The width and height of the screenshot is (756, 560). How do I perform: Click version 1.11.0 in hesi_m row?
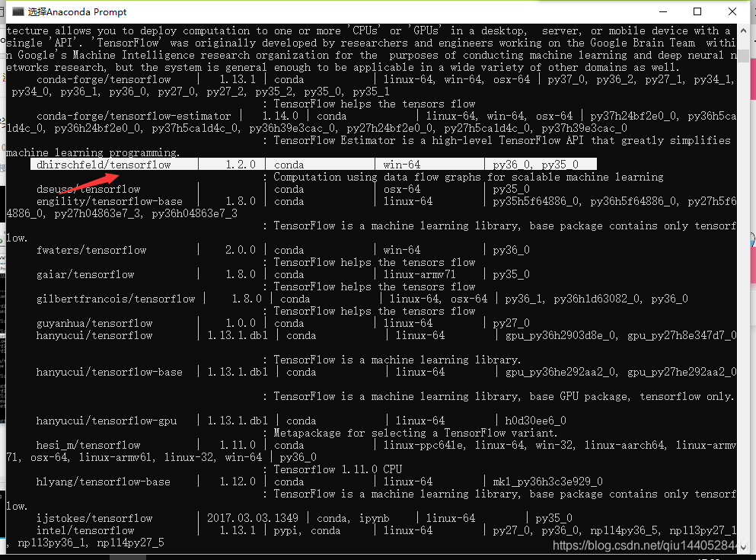click(238, 445)
